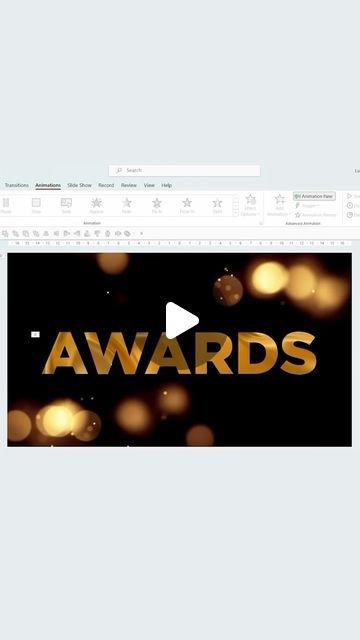The width and height of the screenshot is (360, 640).
Task: Open the Slide Show tab
Action: tap(79, 185)
